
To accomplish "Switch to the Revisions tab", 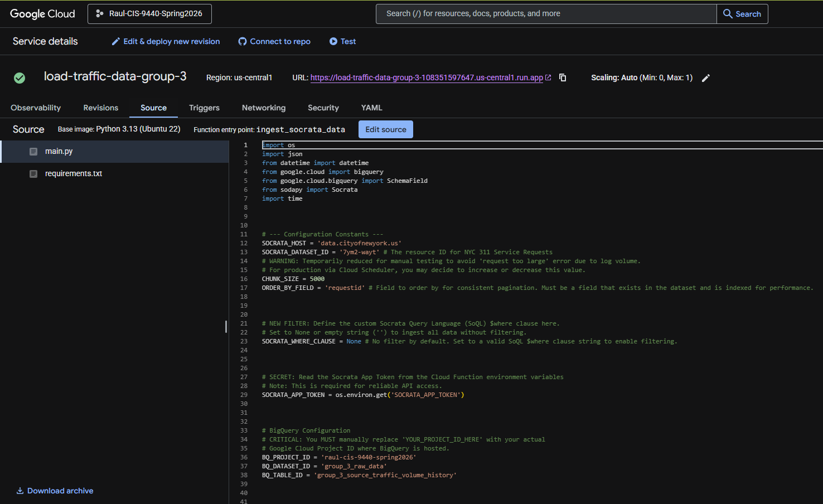I will tap(101, 108).
